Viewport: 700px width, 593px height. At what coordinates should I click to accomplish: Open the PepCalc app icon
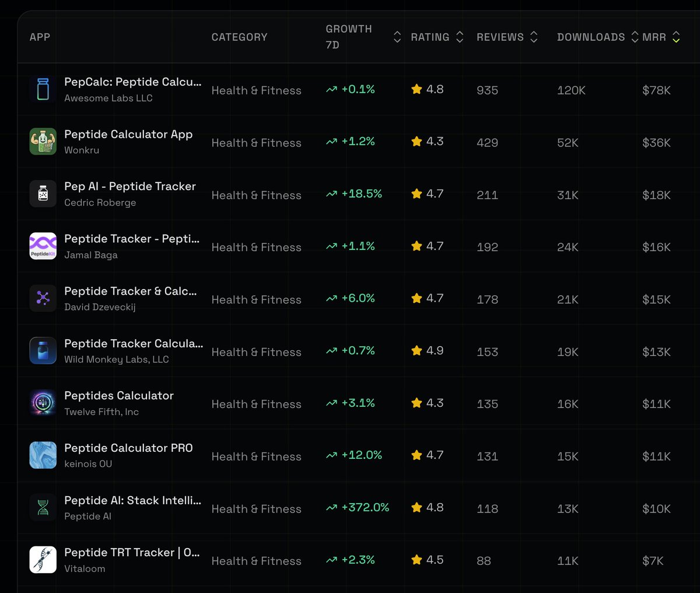point(43,89)
